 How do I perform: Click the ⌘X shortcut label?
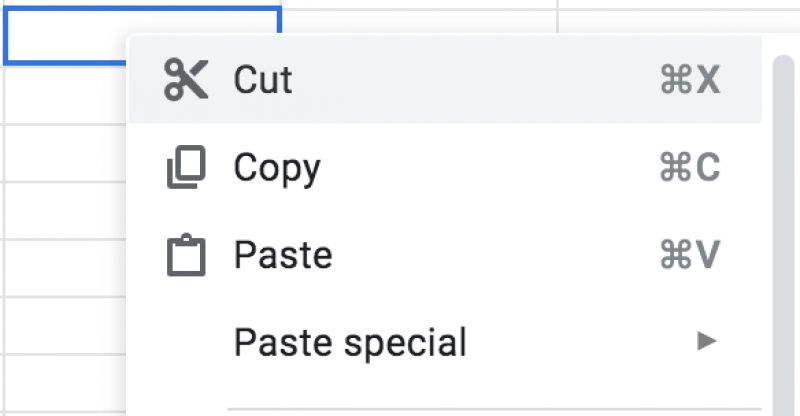(x=690, y=80)
